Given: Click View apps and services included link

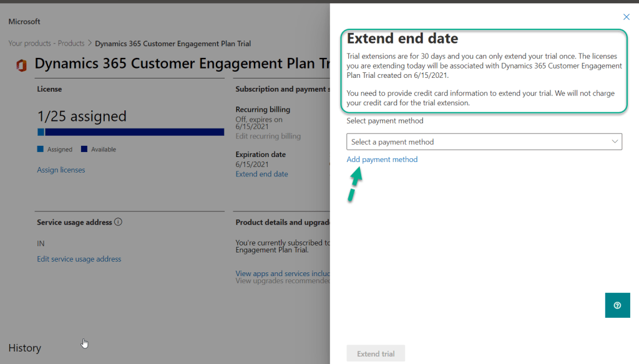Looking at the screenshot, I should coord(283,273).
